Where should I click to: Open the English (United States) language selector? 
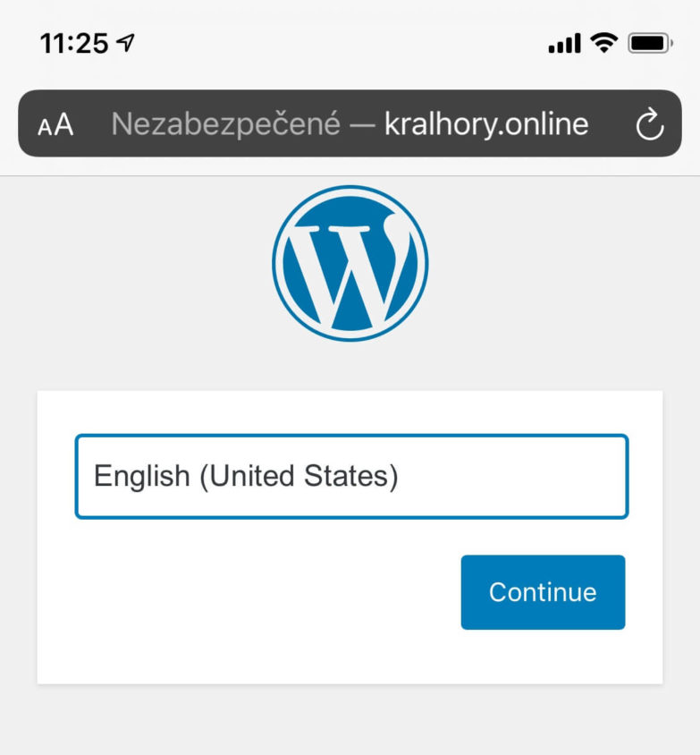(351, 476)
